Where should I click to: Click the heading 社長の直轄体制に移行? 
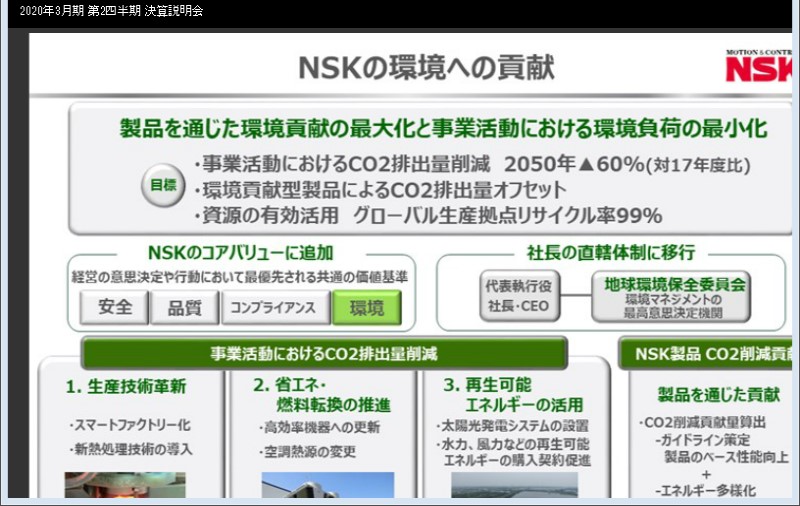tap(611, 252)
